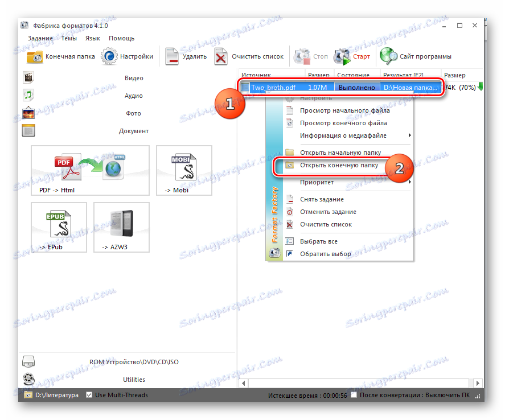
Task: Start conversion with the Старт button
Action: (x=352, y=57)
